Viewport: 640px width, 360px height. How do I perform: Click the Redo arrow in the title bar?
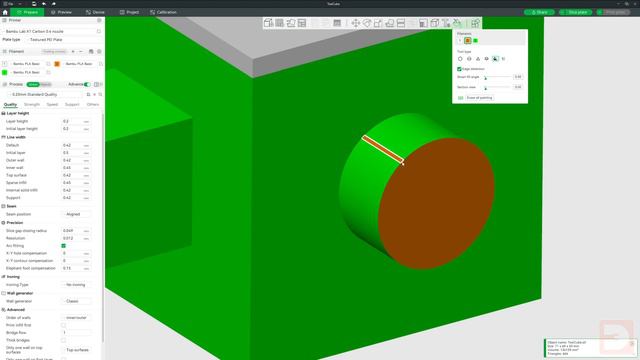point(53,4)
